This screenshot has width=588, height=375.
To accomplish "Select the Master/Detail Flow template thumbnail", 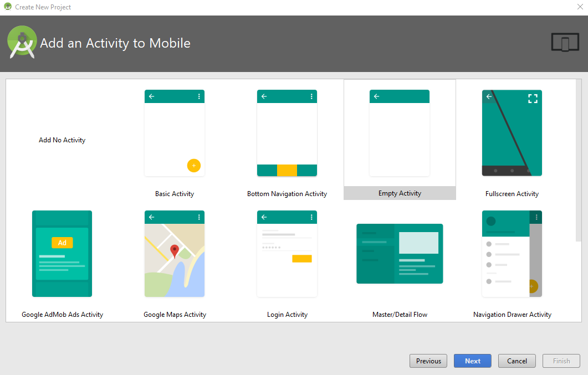I will (400, 254).
